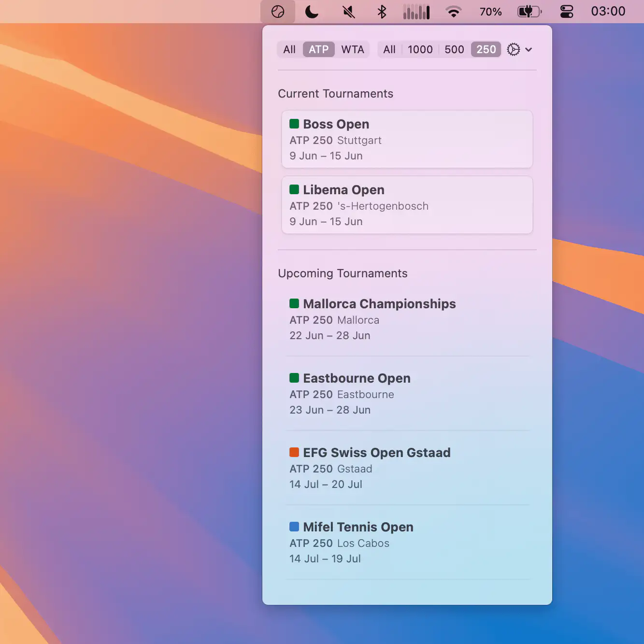The height and width of the screenshot is (644, 644).
Task: Click 'ATP 250 Mallorca' text
Action: pyautogui.click(x=334, y=320)
